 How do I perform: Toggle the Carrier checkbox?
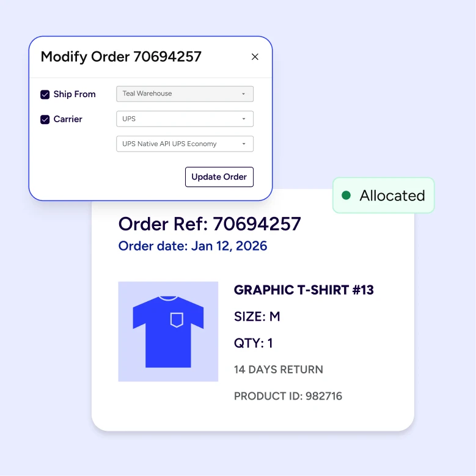[45, 119]
